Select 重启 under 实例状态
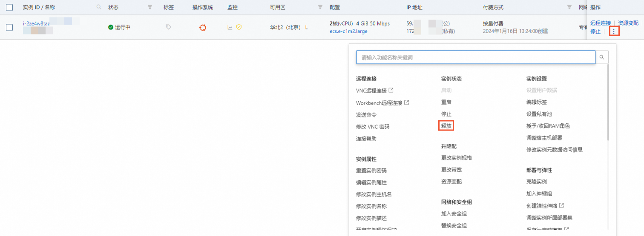 pyautogui.click(x=446, y=102)
